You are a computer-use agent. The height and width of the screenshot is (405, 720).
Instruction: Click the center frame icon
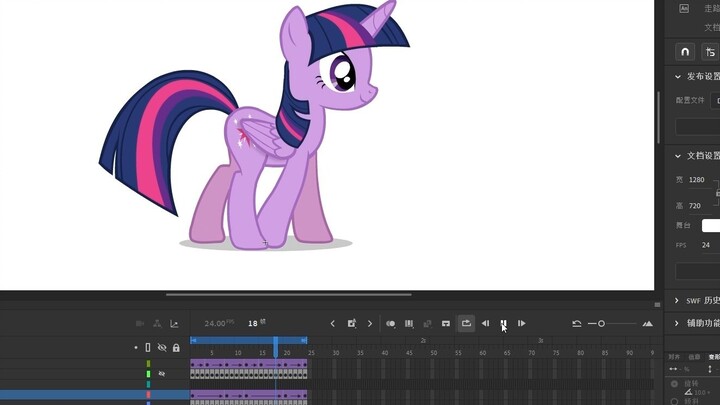[x=445, y=324]
